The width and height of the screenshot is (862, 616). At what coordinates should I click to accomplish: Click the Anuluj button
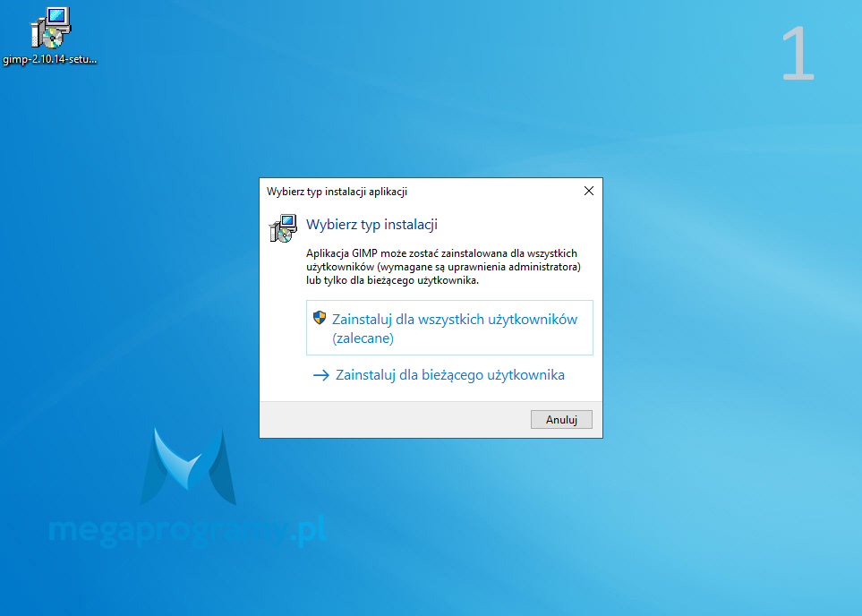pos(561,420)
